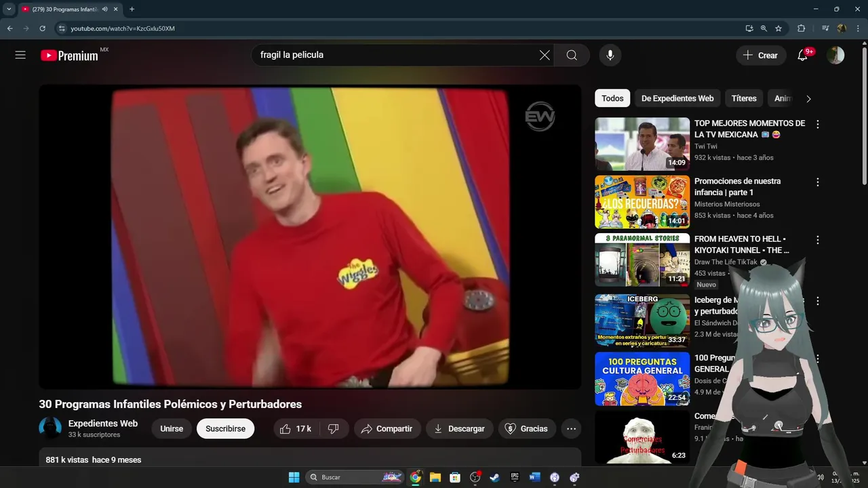Run search with the magnifier button
Image resolution: width=868 pixels, height=488 pixels.
point(572,55)
